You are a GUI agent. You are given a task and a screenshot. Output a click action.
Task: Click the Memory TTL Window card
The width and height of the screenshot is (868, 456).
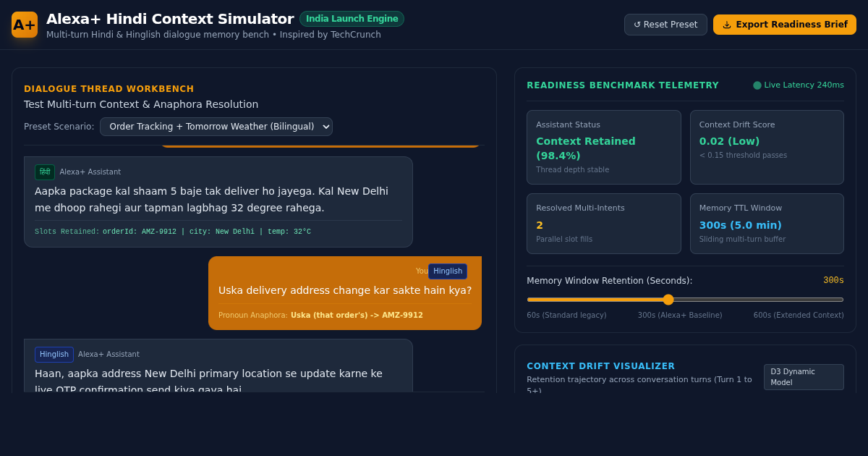point(767,224)
